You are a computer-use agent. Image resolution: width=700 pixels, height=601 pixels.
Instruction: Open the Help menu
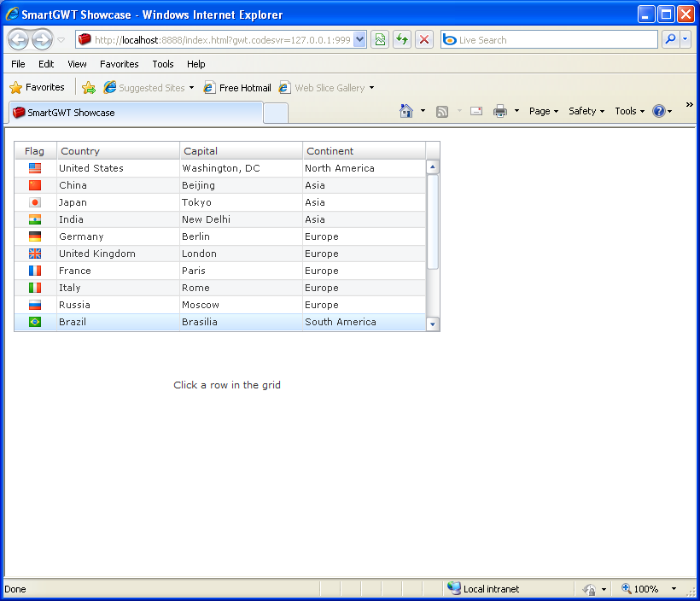click(x=196, y=64)
